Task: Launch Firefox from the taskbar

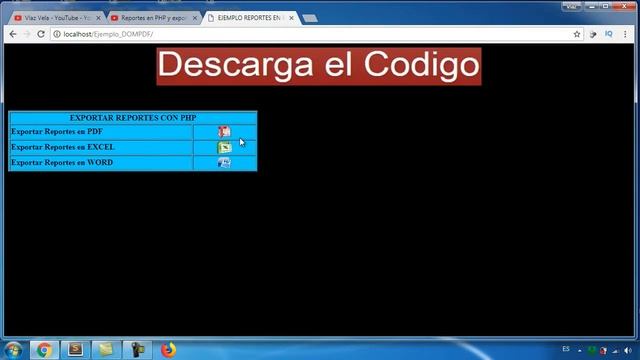Action: 168,350
